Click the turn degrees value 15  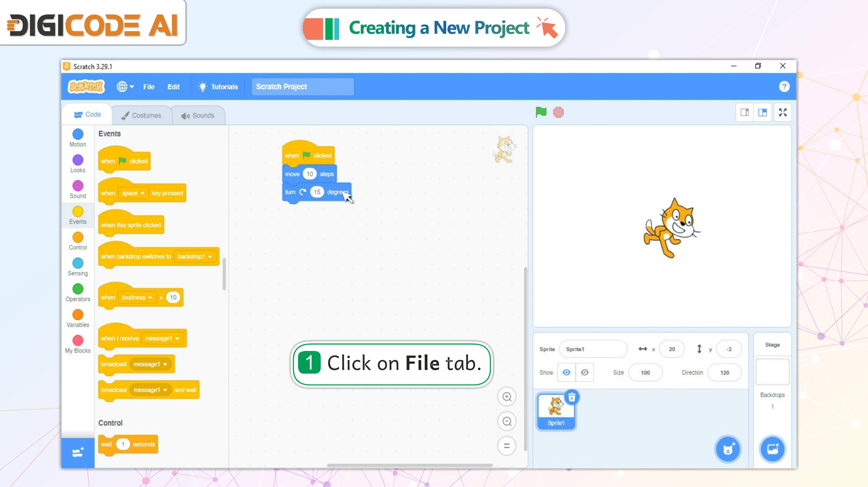click(317, 192)
